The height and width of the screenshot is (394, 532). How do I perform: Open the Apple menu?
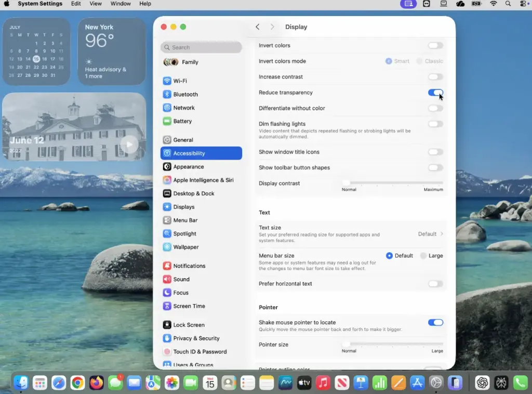coord(6,4)
